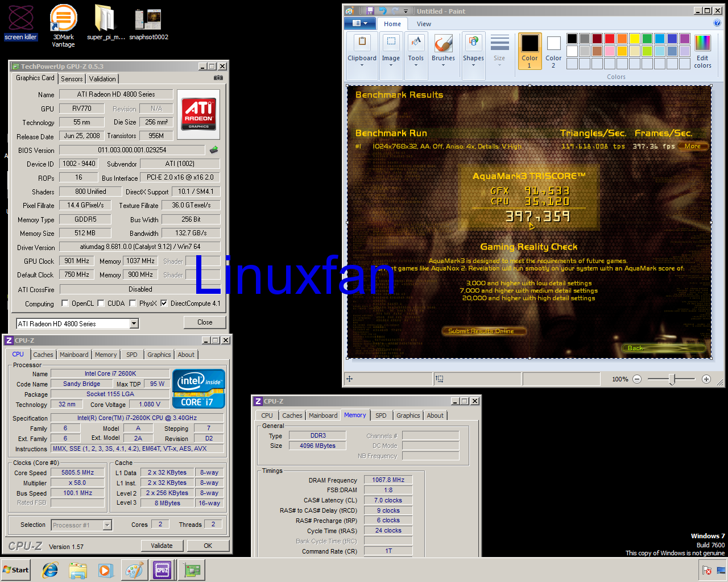Pick the red color in Paint palette
Viewport: 728px width, 582px height.
coord(610,39)
